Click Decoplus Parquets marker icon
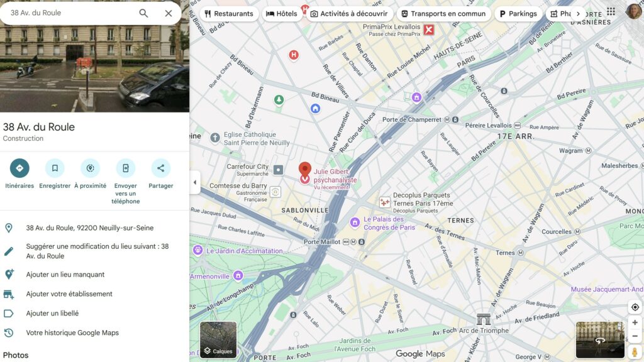644x362 pixels. coord(384,202)
